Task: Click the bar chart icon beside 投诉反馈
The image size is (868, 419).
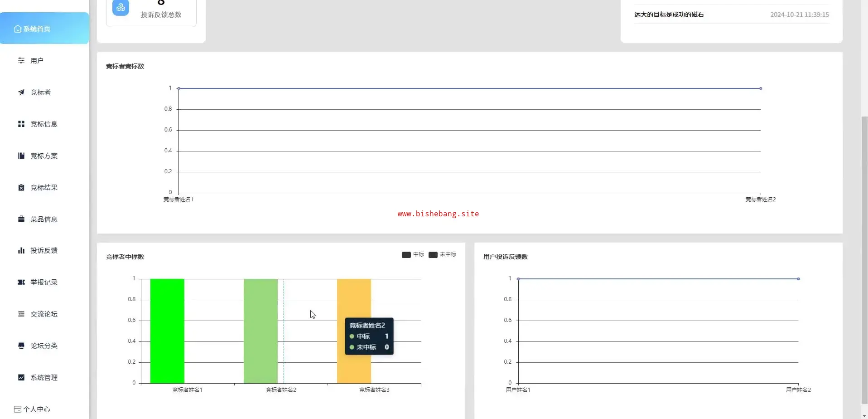Action: (21, 251)
